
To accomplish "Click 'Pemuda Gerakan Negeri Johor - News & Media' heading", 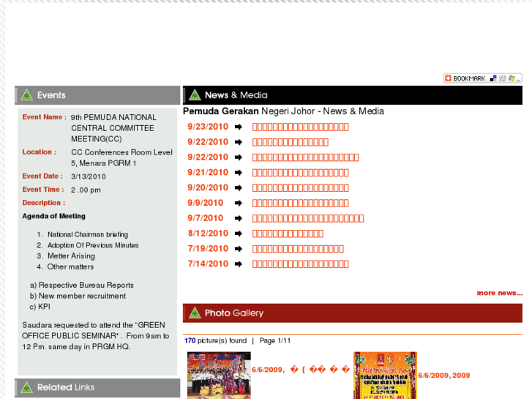I will (x=283, y=111).
